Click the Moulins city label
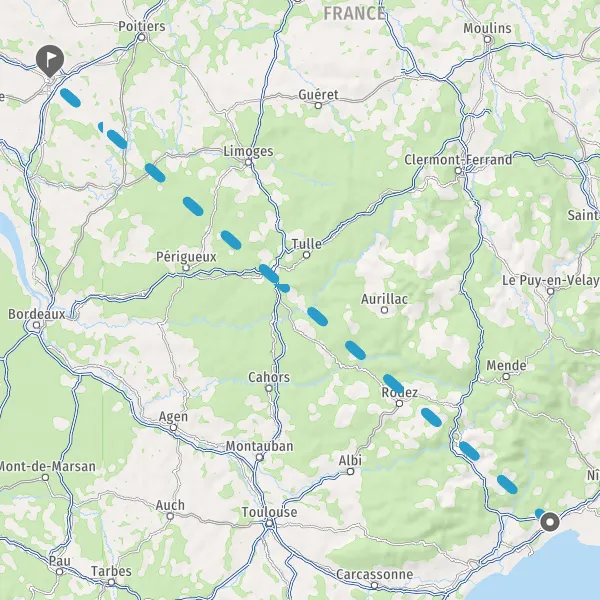 point(488,28)
